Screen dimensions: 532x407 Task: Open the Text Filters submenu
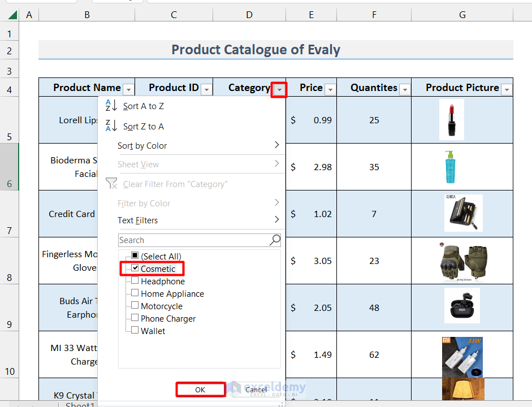tap(198, 220)
